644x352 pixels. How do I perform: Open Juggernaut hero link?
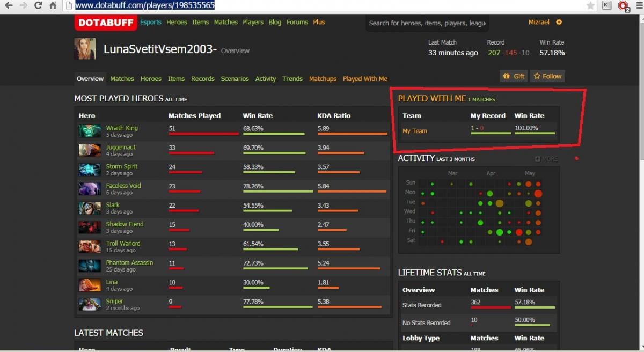[x=121, y=147]
